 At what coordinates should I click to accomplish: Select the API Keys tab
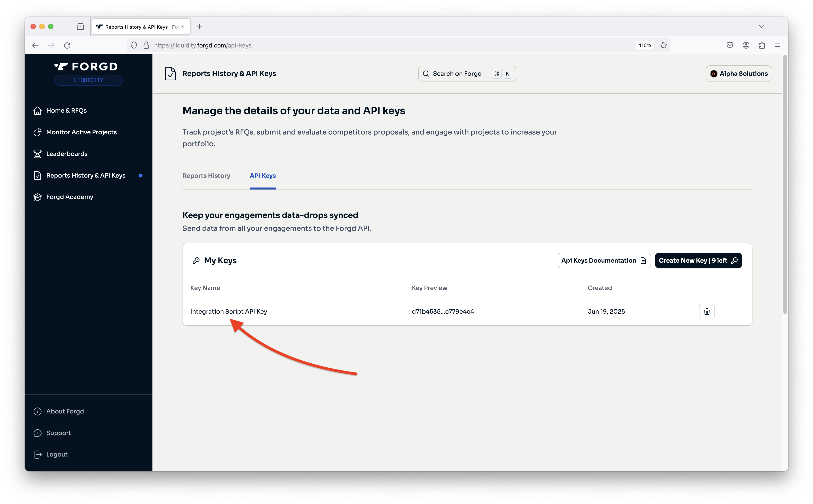(262, 176)
